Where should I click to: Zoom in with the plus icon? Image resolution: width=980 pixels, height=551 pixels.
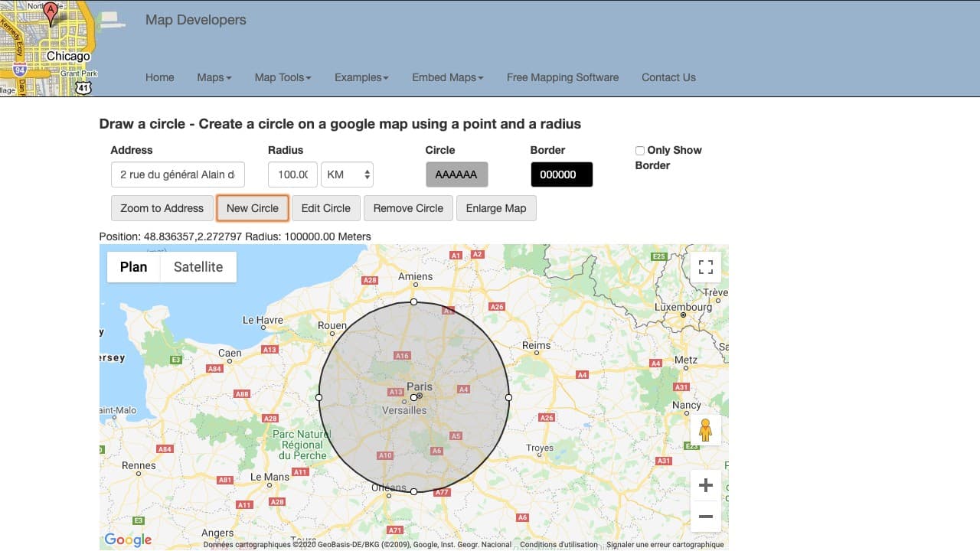pos(706,485)
